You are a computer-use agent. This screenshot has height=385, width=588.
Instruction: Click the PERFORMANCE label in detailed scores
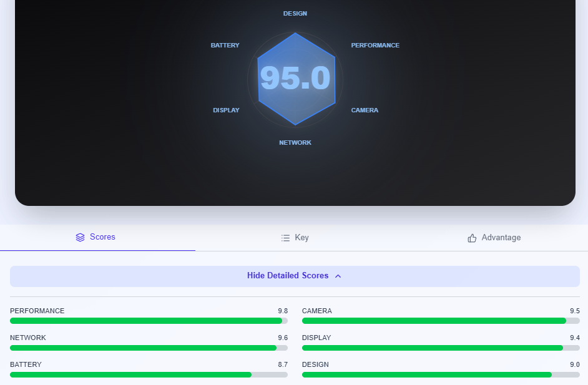coord(37,311)
